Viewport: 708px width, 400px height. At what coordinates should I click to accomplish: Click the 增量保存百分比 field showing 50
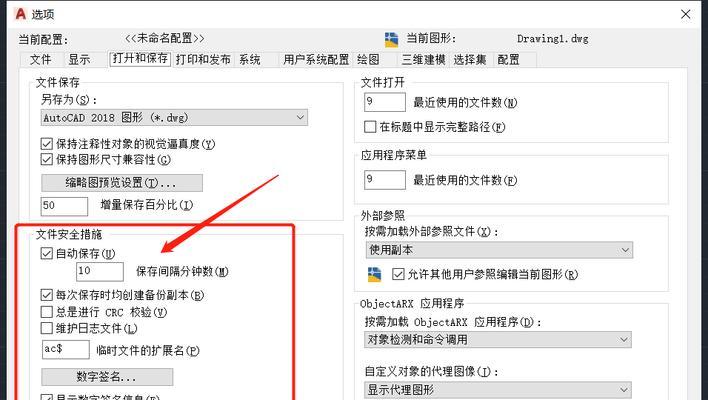pos(64,206)
